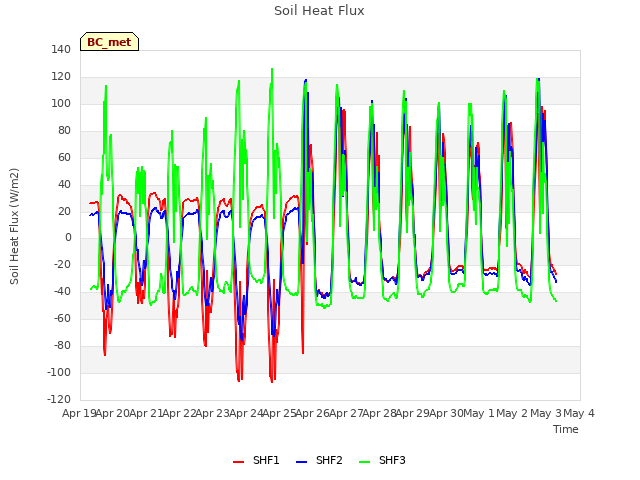
Task: Click the 0 y-axis tick label
Action: (68, 238)
